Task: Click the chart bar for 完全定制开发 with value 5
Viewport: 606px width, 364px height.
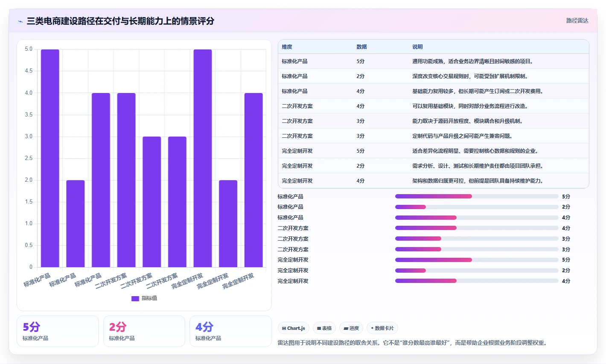Action: pos(203,158)
